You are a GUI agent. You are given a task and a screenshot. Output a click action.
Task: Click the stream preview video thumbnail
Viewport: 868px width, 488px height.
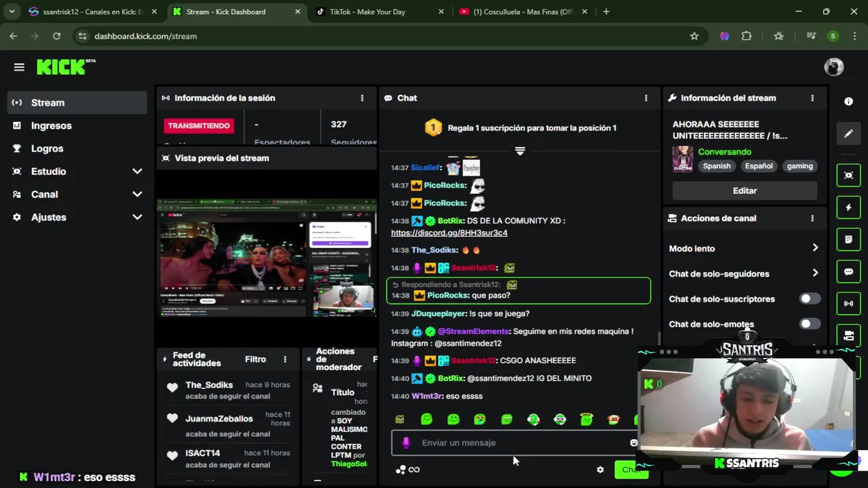(267, 258)
